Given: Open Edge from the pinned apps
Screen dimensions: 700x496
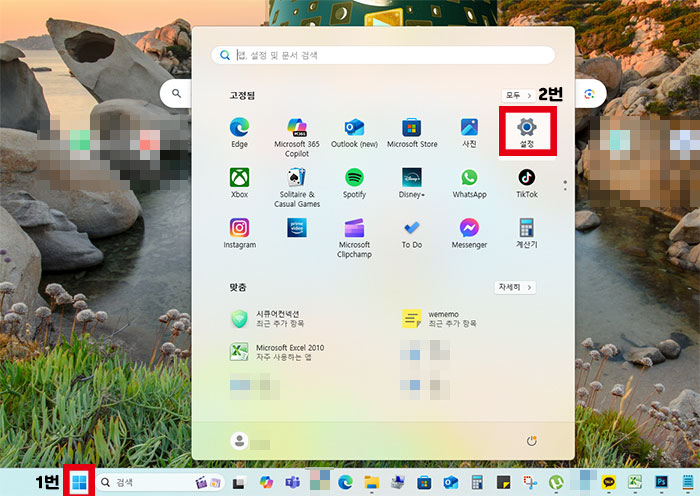Looking at the screenshot, I should click(x=239, y=133).
